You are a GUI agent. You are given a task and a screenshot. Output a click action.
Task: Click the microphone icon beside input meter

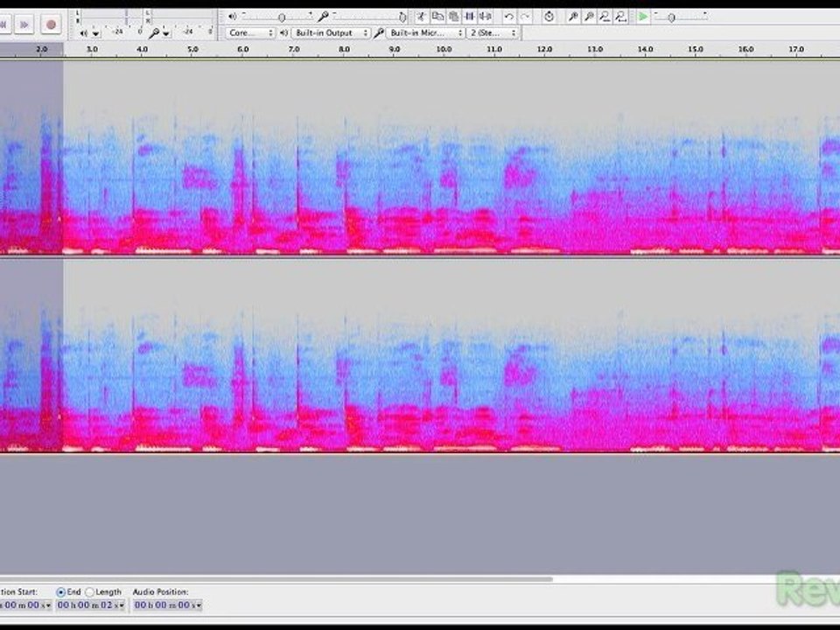[154, 33]
